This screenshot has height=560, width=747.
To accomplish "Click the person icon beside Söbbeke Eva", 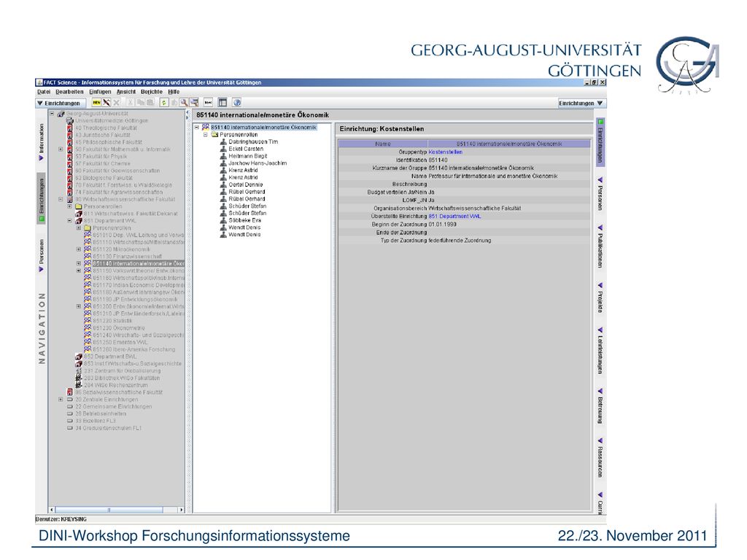I will point(223,220).
